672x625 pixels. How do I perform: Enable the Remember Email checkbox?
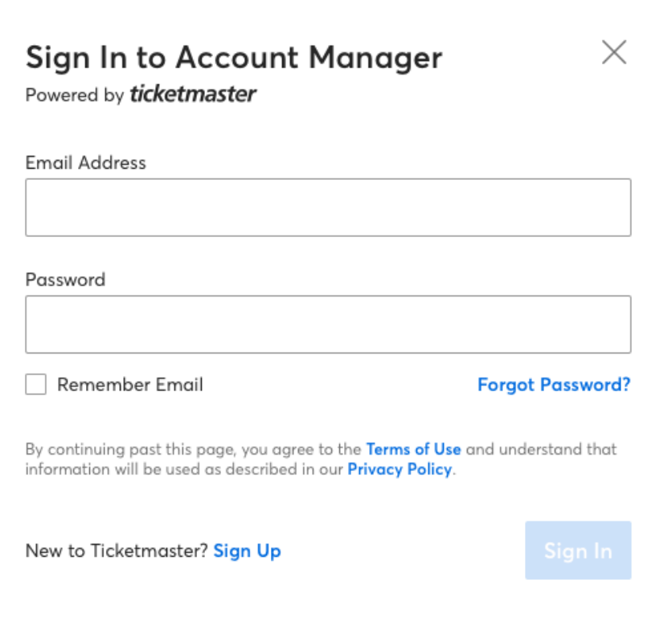(x=36, y=385)
